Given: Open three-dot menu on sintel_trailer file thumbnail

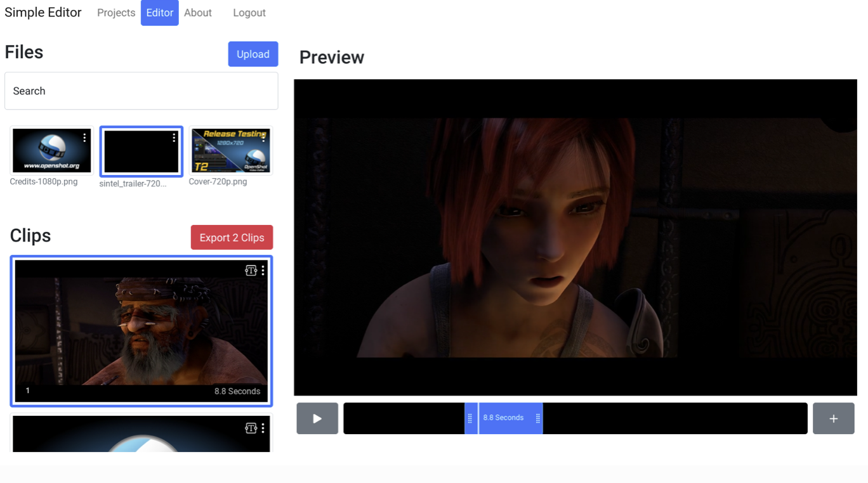Looking at the screenshot, I should point(174,138).
